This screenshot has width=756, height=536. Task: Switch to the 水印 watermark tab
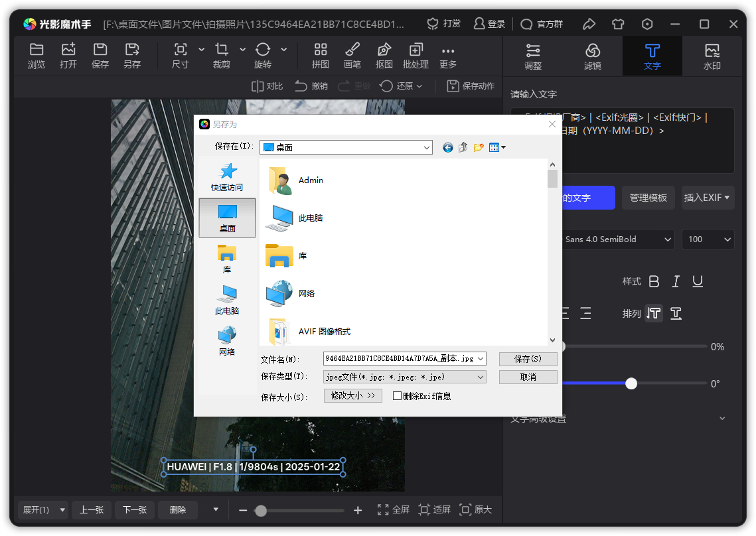pos(712,56)
